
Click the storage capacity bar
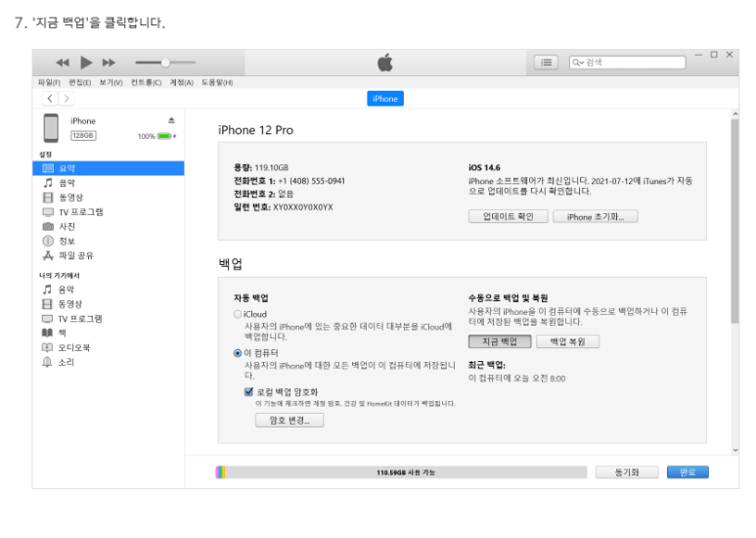click(x=401, y=472)
